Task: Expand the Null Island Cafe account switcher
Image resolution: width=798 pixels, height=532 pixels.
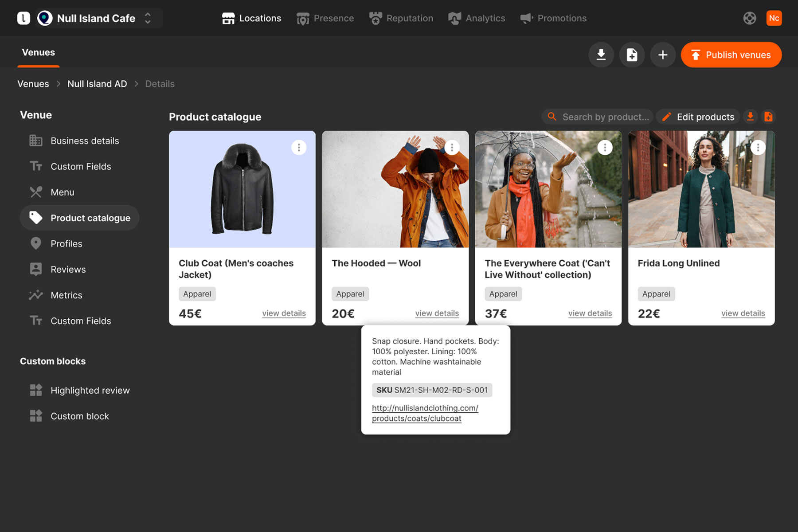Action: 148,18
